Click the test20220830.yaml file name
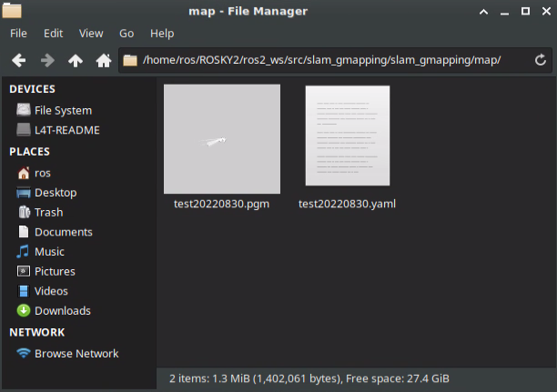 point(347,204)
